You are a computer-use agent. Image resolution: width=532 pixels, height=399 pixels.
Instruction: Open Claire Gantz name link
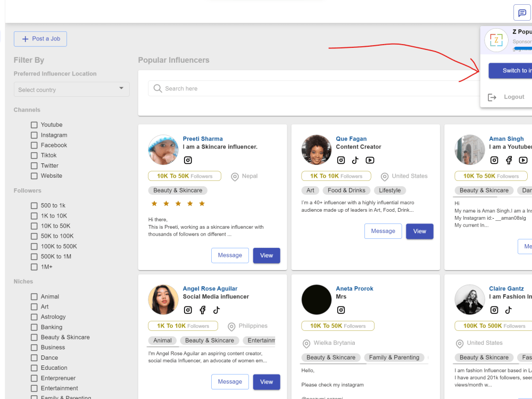(506, 288)
